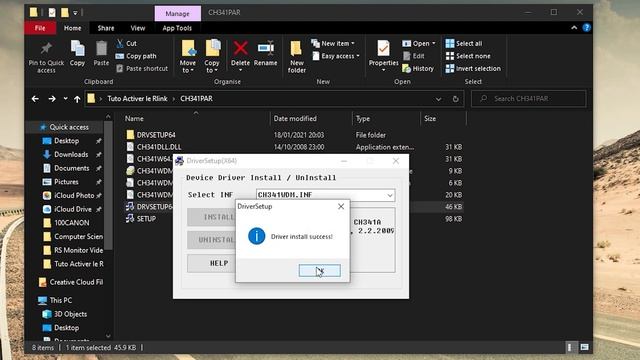Sort by Date modified column header
The image size is (640, 360).
(295, 118)
